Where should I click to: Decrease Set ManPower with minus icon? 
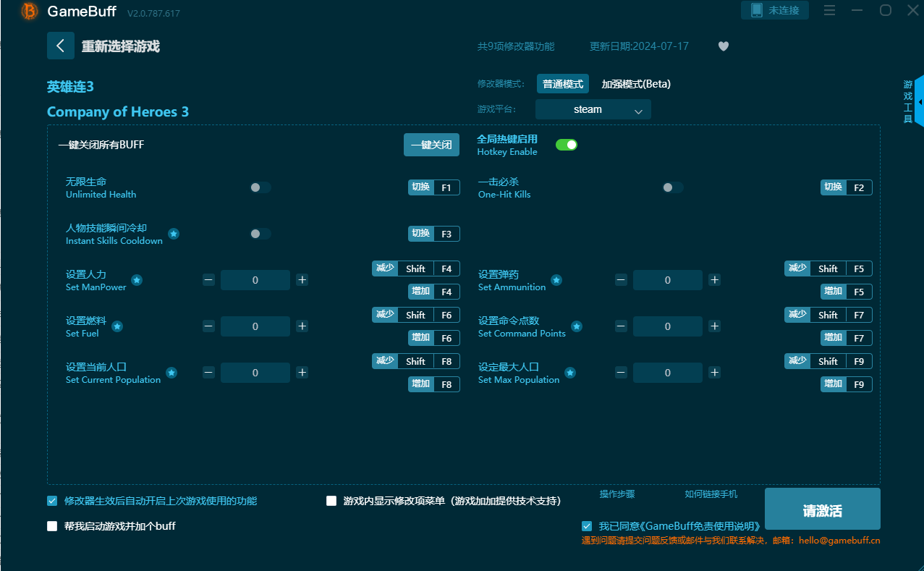pyautogui.click(x=208, y=280)
